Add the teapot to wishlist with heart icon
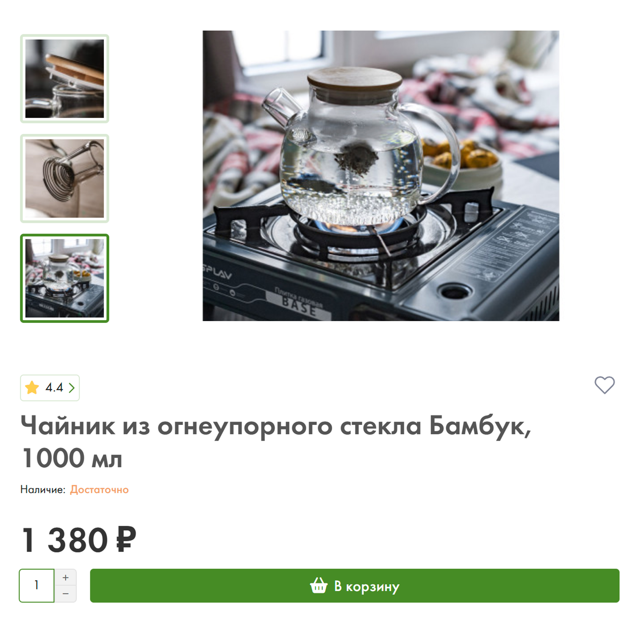Image resolution: width=644 pixels, height=644 pixels. (x=604, y=385)
